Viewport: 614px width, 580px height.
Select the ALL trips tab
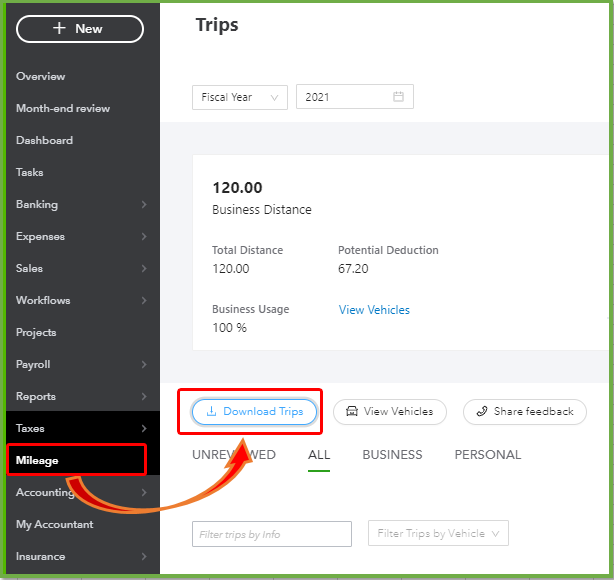click(x=319, y=455)
